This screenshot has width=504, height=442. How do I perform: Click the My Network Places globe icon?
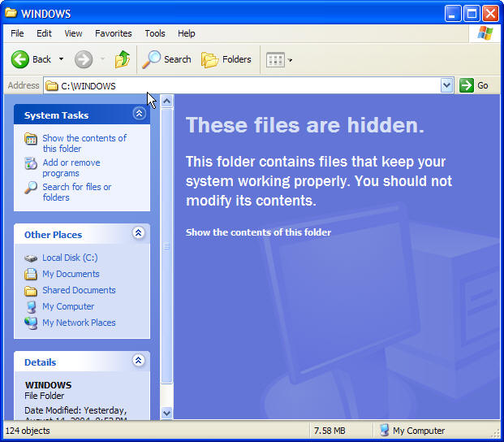[31, 323]
